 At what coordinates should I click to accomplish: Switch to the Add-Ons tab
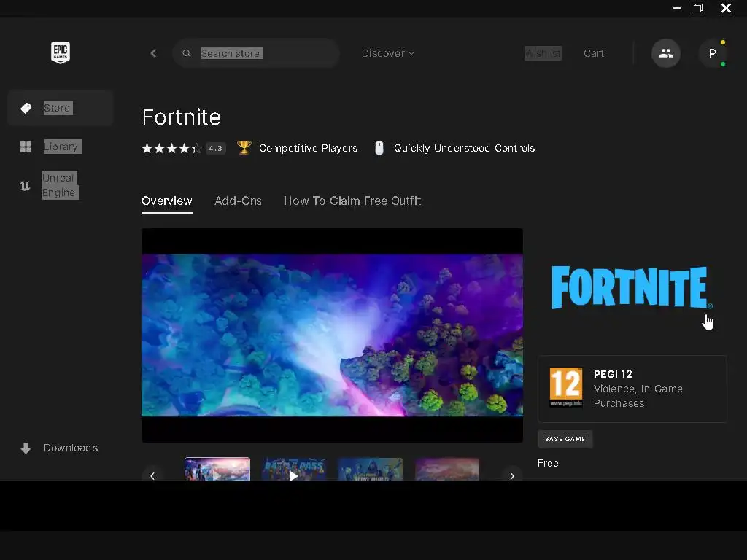click(239, 201)
